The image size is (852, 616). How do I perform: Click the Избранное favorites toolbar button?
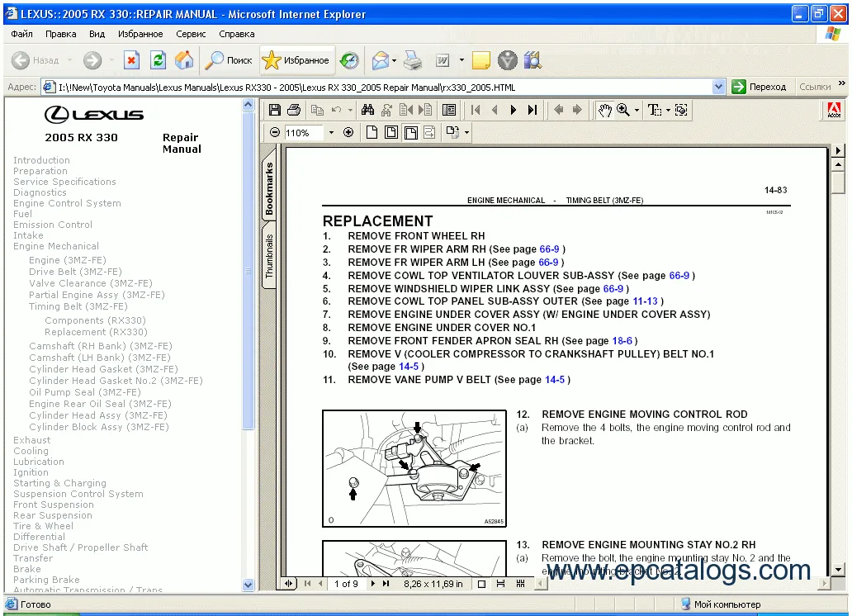tap(296, 60)
